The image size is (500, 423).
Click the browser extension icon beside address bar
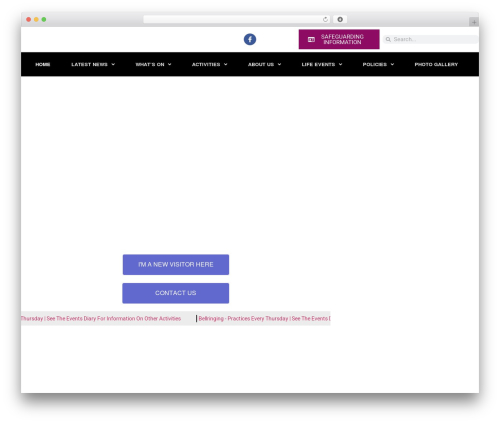click(340, 19)
